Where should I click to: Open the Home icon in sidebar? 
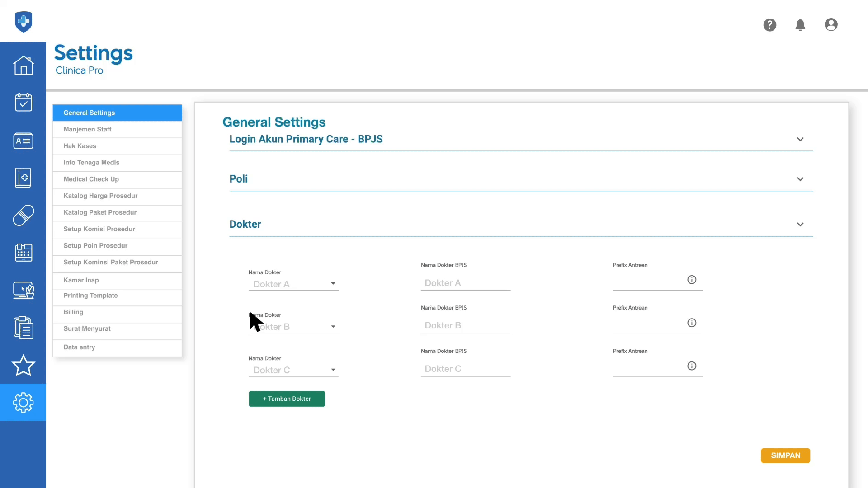coord(23,66)
